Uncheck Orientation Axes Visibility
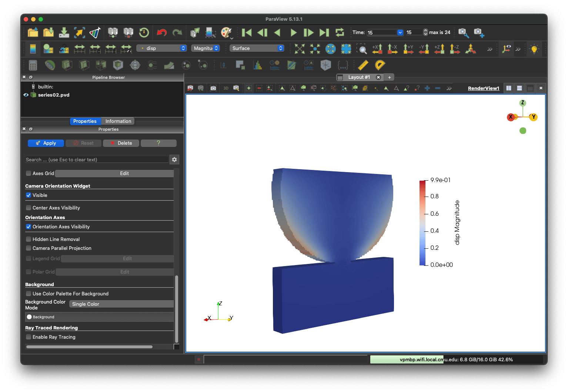The image size is (568, 392). 29,227
